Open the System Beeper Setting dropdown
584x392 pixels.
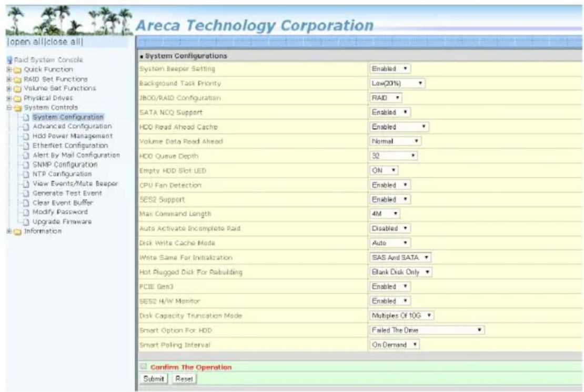(389, 68)
